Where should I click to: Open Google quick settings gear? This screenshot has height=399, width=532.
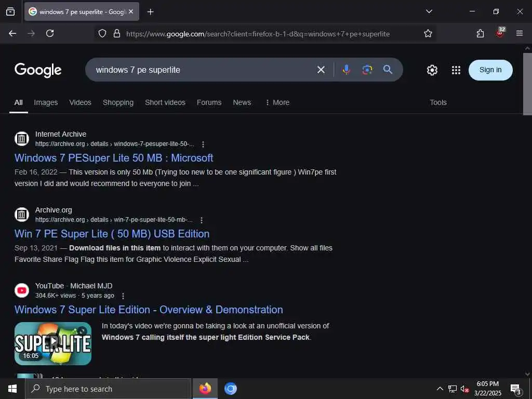click(432, 70)
